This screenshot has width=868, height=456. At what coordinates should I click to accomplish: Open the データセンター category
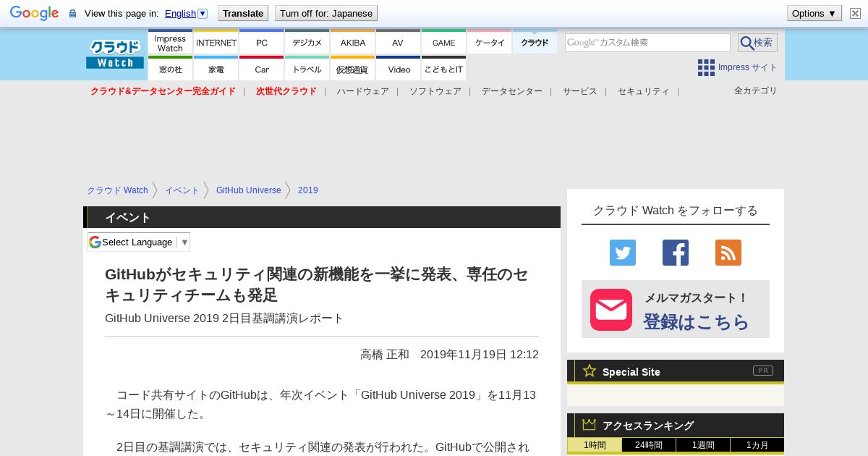pos(512,91)
